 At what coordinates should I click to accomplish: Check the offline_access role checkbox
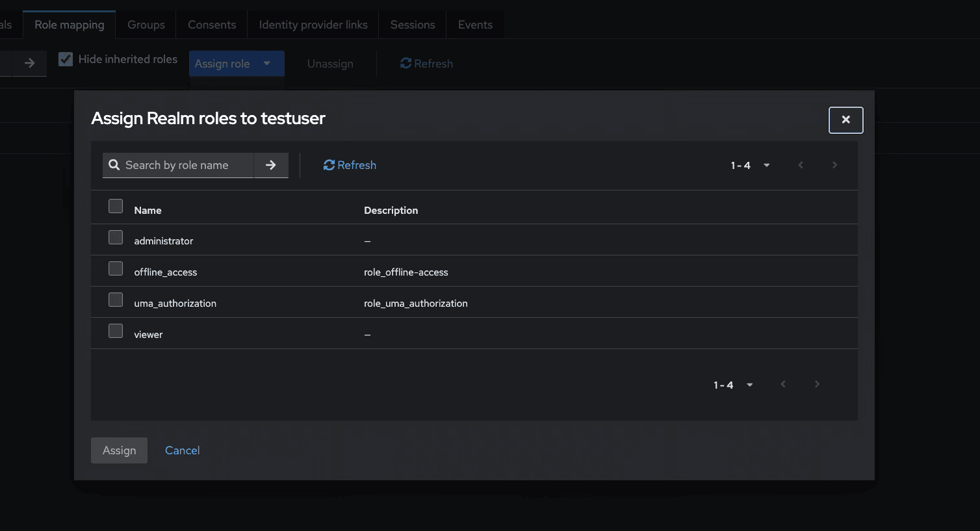tap(116, 268)
